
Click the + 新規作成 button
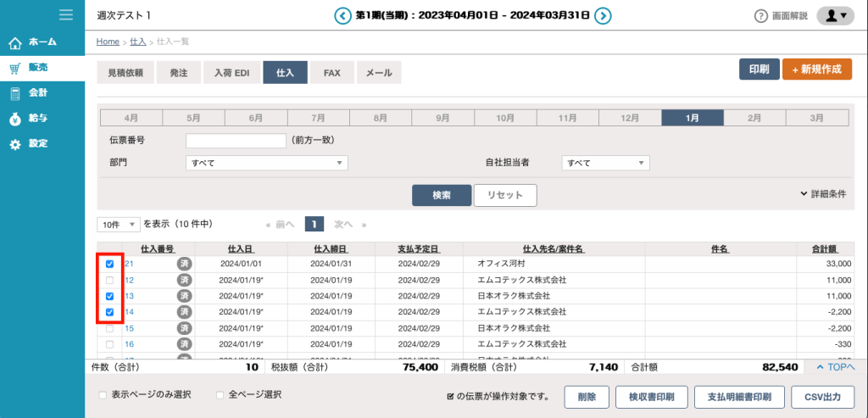pos(817,70)
